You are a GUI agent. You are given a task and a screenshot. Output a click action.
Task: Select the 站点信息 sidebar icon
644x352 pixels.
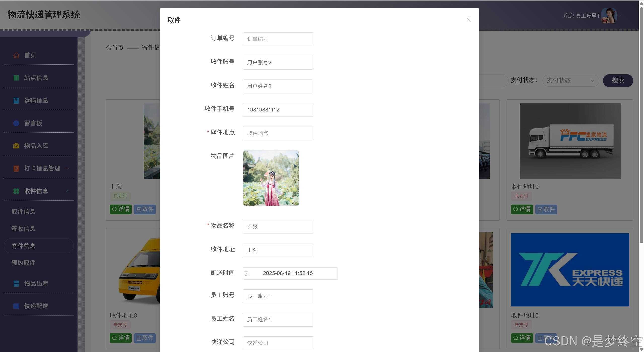point(16,78)
